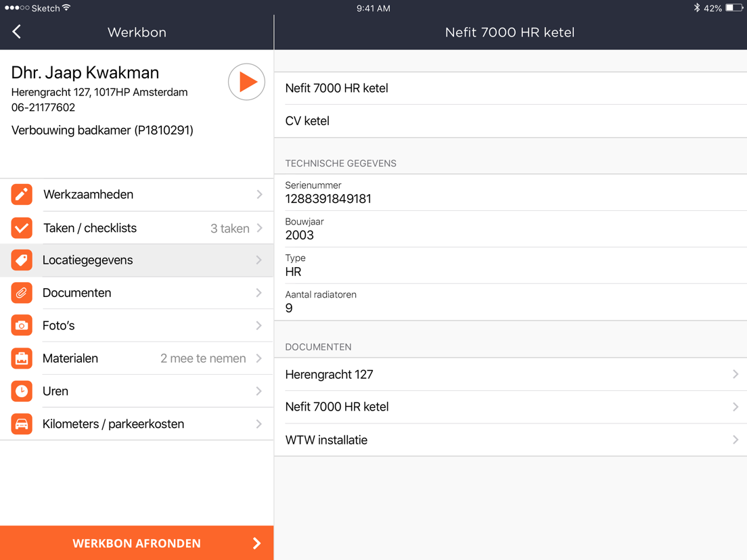The width and height of the screenshot is (747, 560).
Task: Open the Foto's section
Action: pyautogui.click(x=137, y=326)
